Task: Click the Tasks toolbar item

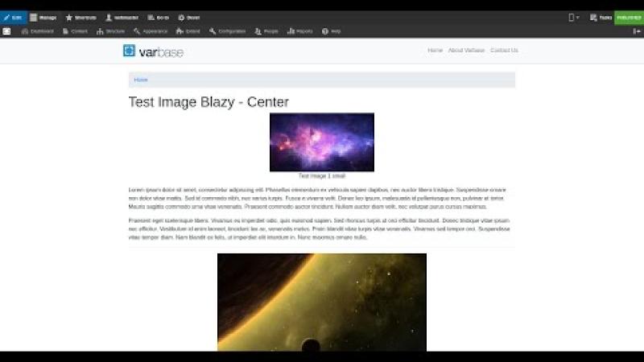Action: (x=601, y=18)
